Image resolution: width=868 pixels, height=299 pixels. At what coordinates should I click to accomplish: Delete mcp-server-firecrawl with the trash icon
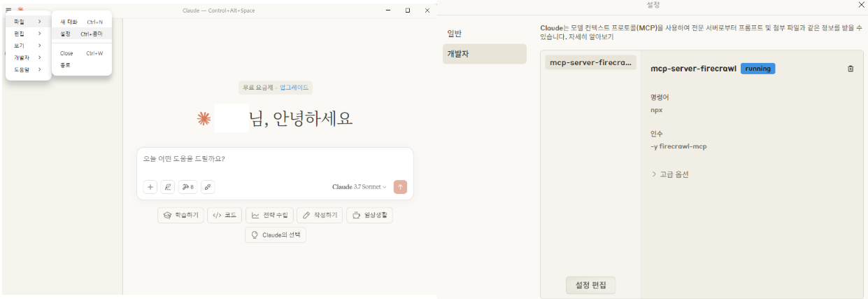(851, 69)
